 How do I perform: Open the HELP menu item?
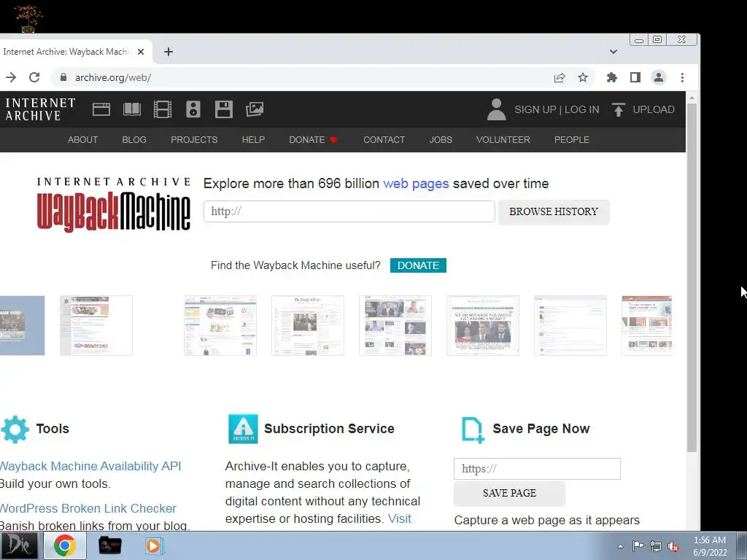(x=253, y=139)
